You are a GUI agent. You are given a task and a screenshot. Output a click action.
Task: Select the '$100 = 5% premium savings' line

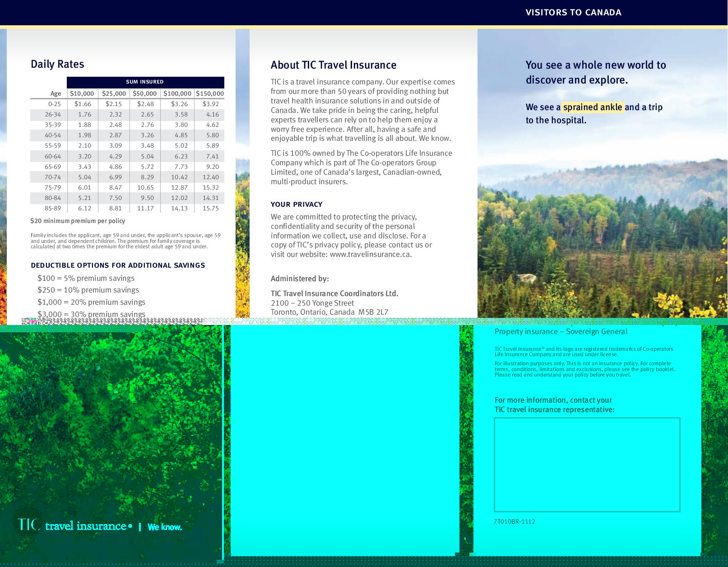(86, 279)
